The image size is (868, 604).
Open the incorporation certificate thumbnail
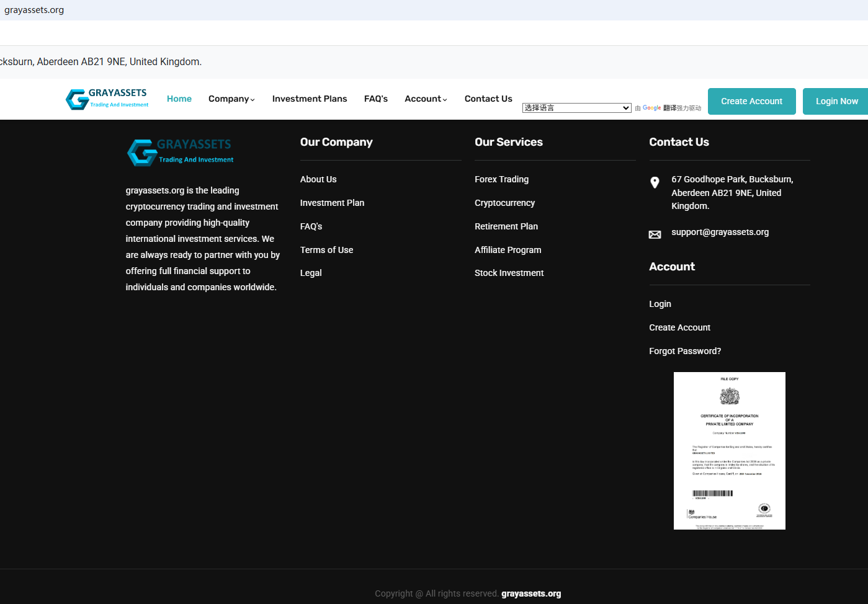(729, 450)
